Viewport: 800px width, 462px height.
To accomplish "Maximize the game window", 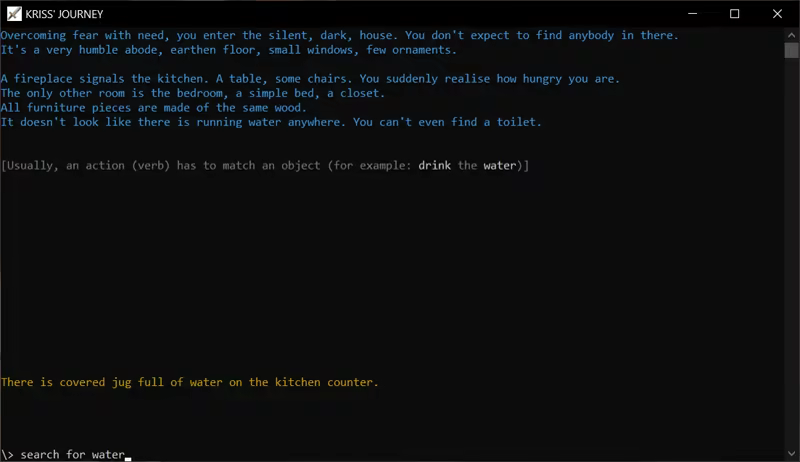I will (x=735, y=14).
